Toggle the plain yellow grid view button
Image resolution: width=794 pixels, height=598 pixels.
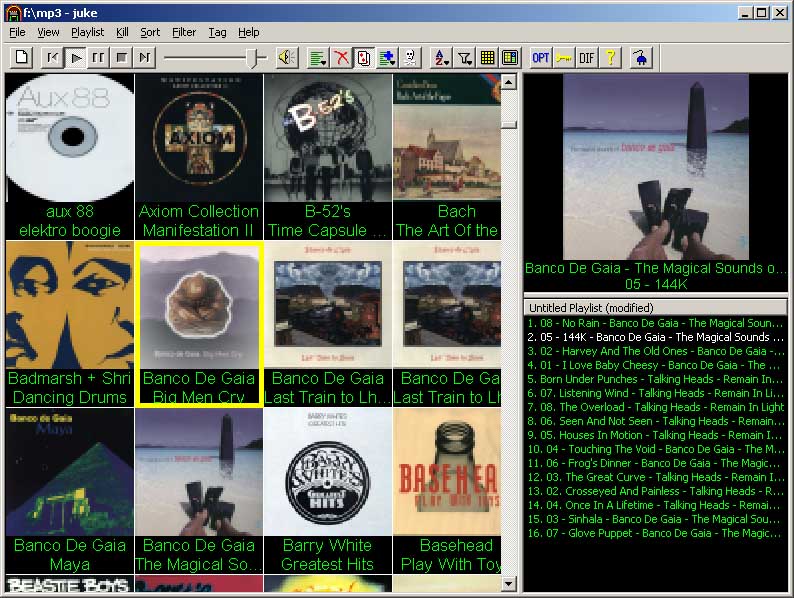point(488,58)
